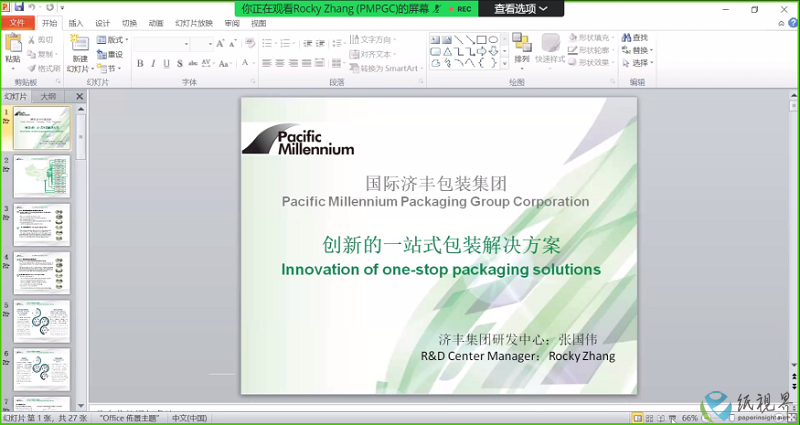This screenshot has width=800, height=425.
Task: Click the Increase Indent icon
Action: pyautogui.click(x=320, y=43)
